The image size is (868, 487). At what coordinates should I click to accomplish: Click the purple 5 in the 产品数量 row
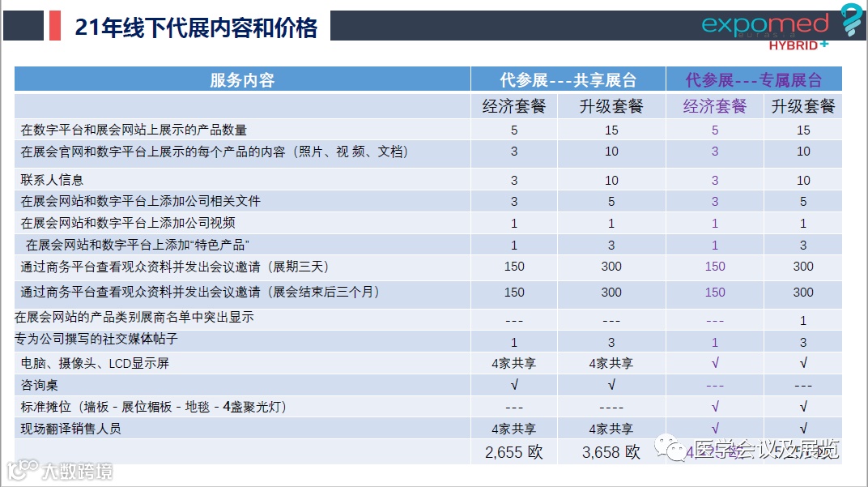715,130
